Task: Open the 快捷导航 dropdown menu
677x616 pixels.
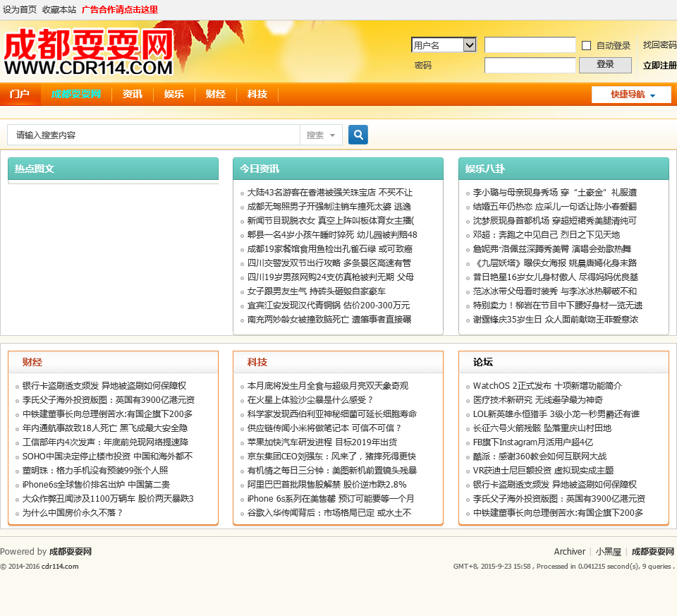Action: pyautogui.click(x=631, y=95)
